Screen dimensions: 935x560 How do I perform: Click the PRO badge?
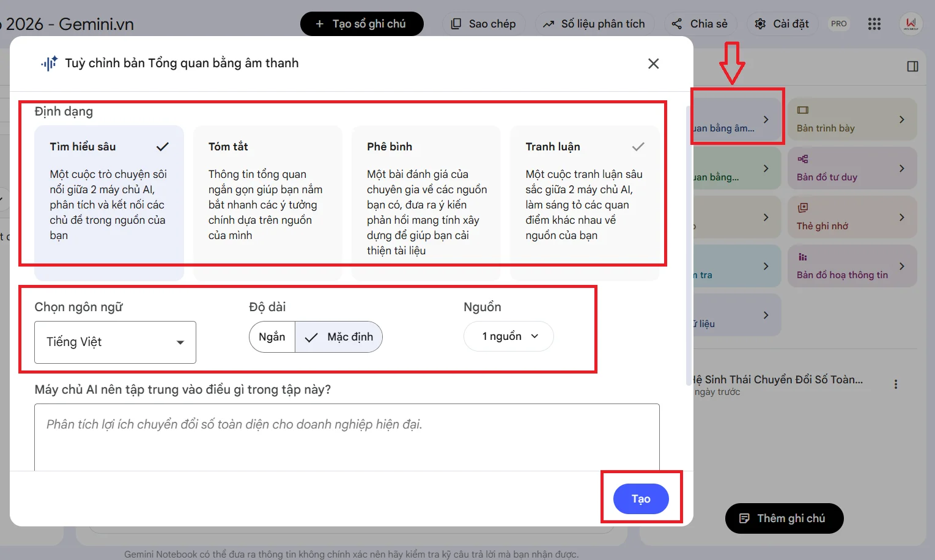point(839,24)
